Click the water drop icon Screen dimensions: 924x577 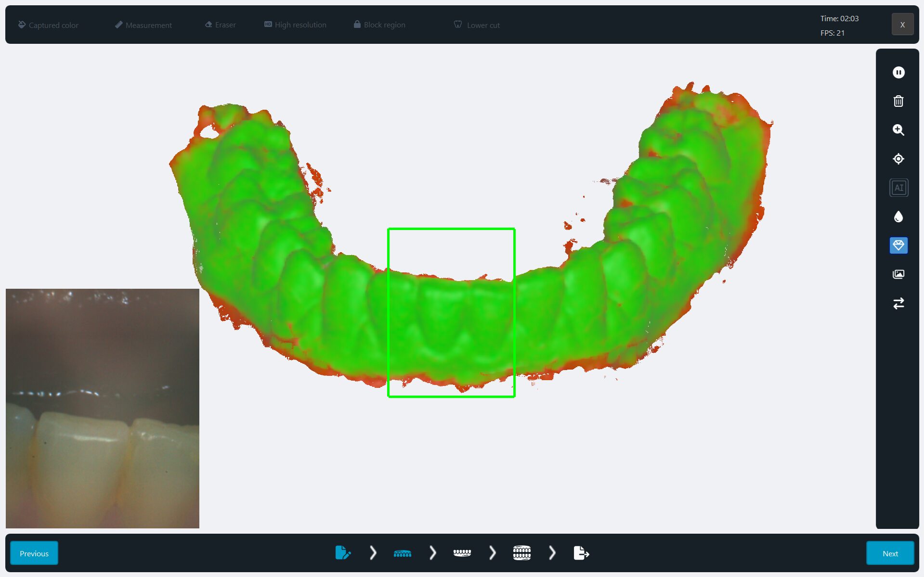pyautogui.click(x=898, y=217)
